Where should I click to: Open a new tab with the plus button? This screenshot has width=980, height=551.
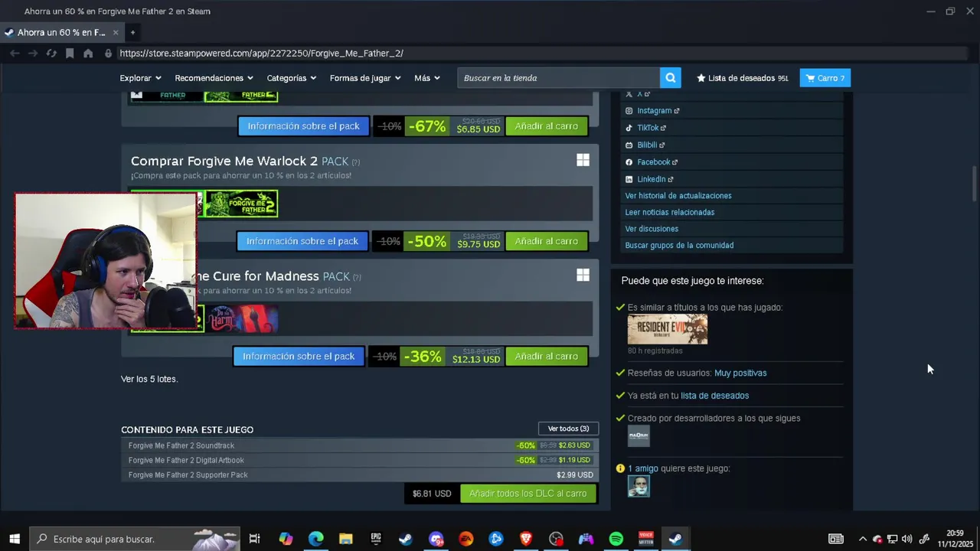(x=132, y=32)
